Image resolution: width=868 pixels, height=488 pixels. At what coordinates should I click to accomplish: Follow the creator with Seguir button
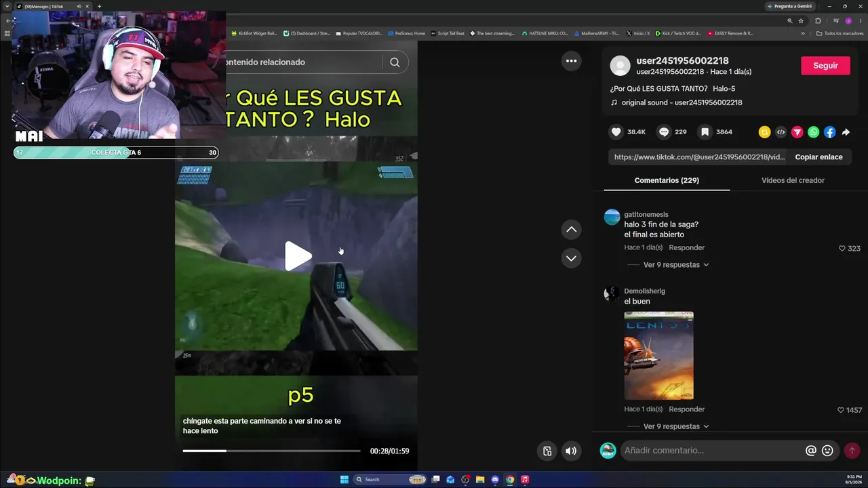825,66
